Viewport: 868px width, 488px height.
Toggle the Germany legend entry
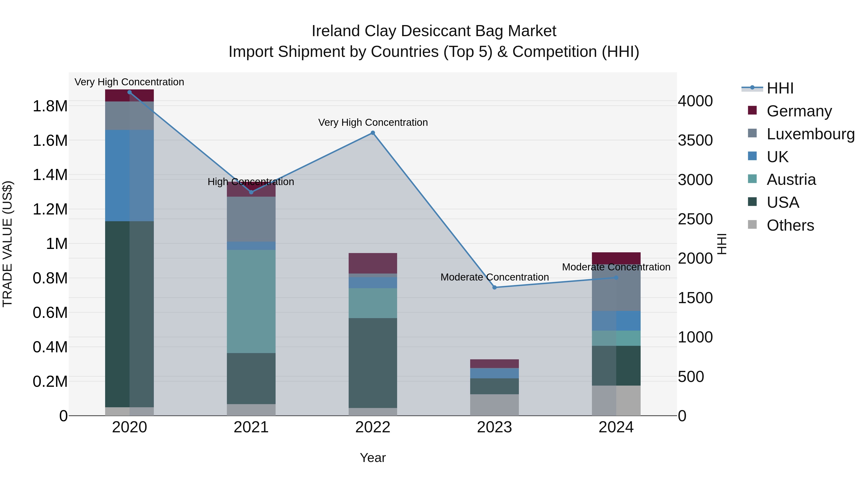click(789, 111)
